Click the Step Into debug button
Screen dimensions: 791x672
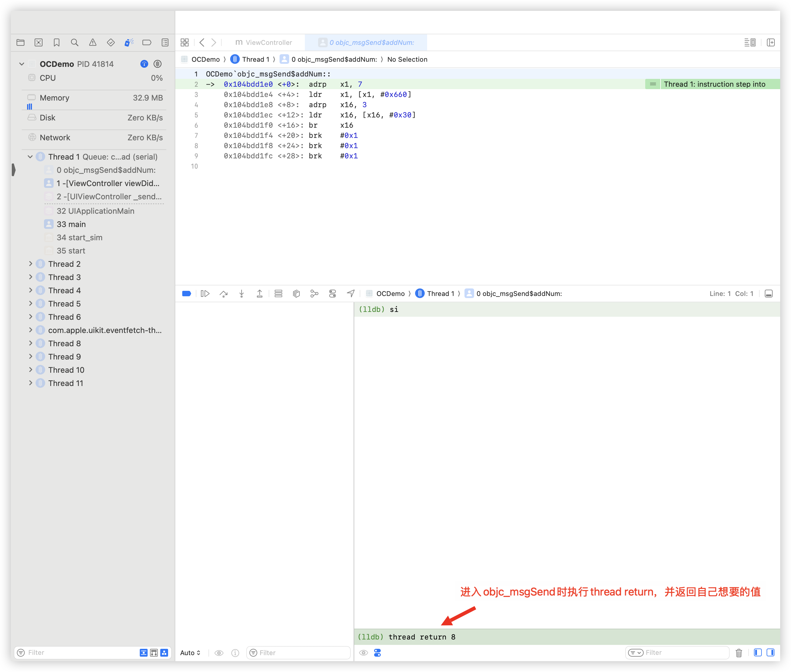coord(241,293)
